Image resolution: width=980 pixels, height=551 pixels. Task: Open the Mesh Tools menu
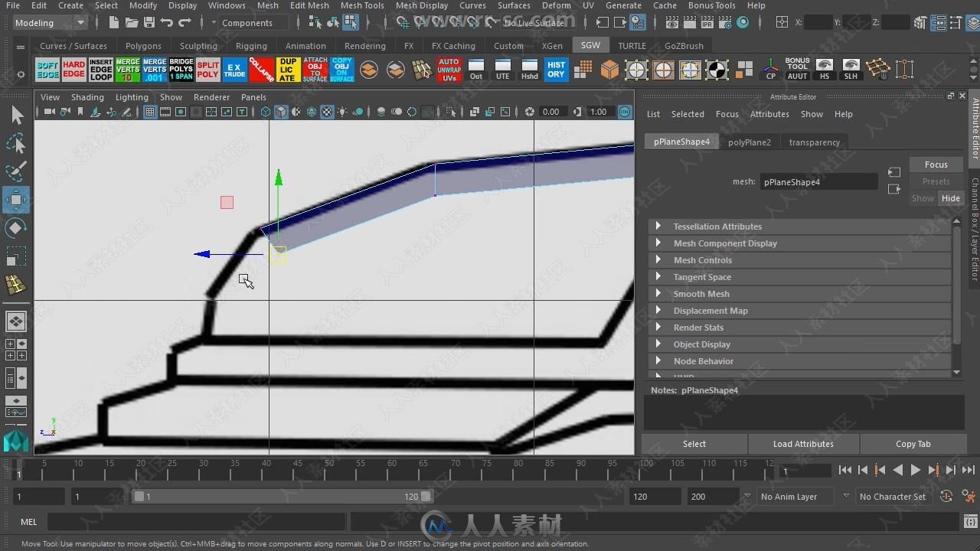(x=362, y=5)
